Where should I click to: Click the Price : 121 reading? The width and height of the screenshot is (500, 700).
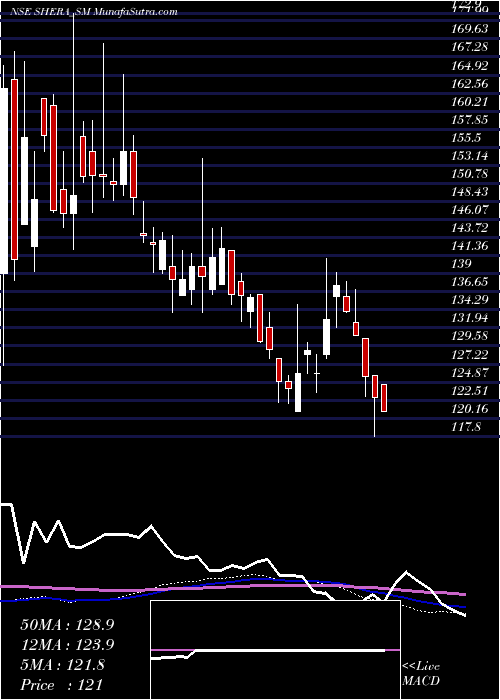62,685
